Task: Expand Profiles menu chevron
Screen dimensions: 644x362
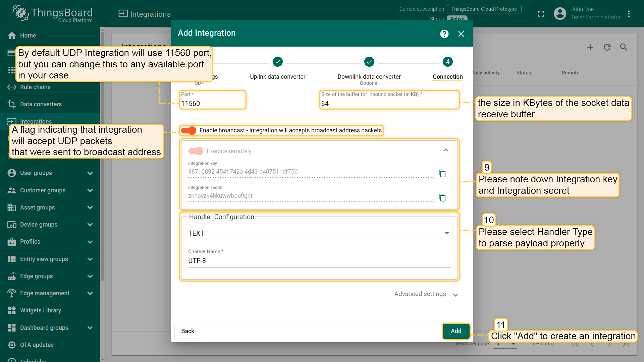Action: click(x=90, y=242)
